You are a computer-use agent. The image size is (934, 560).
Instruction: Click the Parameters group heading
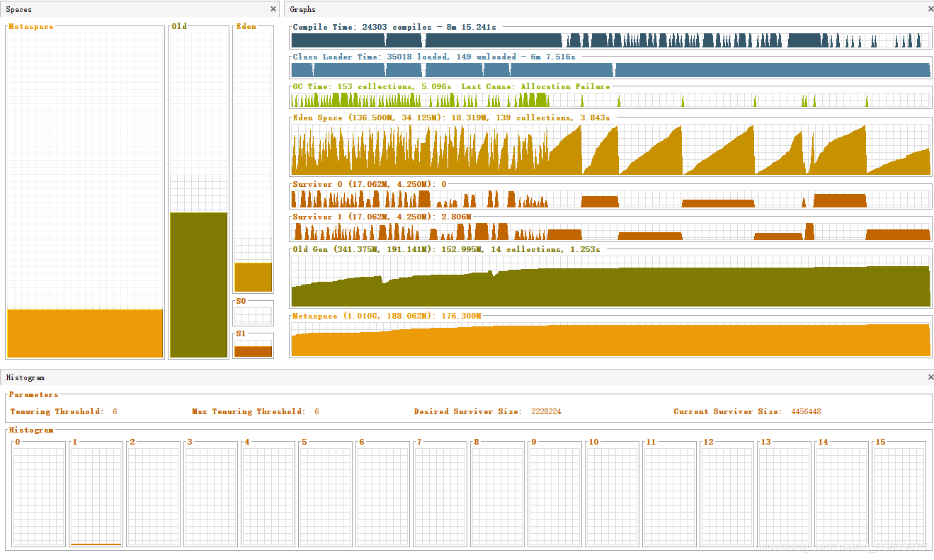click(34, 394)
